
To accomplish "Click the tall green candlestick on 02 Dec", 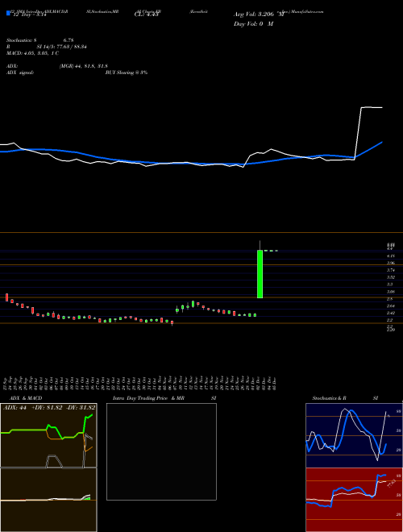I will coord(260,274).
